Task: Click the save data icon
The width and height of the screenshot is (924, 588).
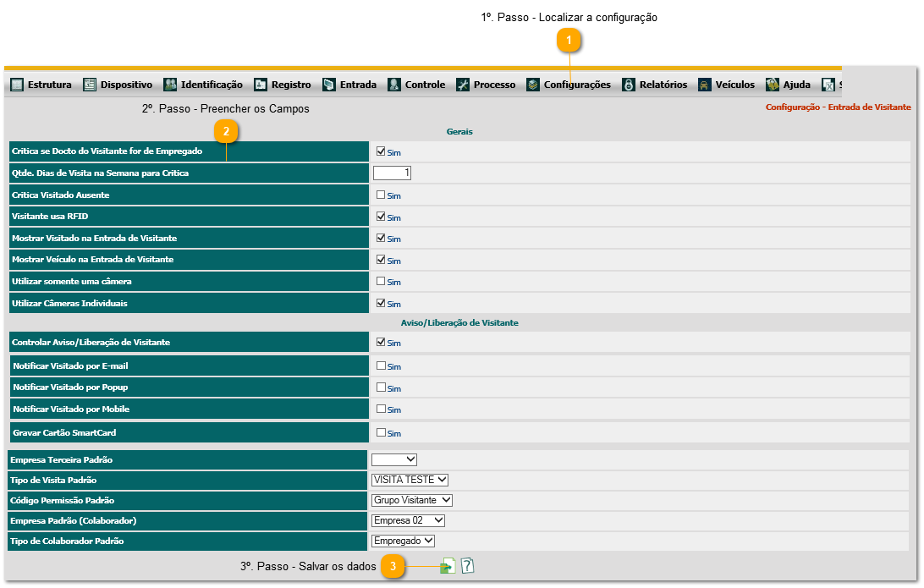Action: click(x=448, y=566)
